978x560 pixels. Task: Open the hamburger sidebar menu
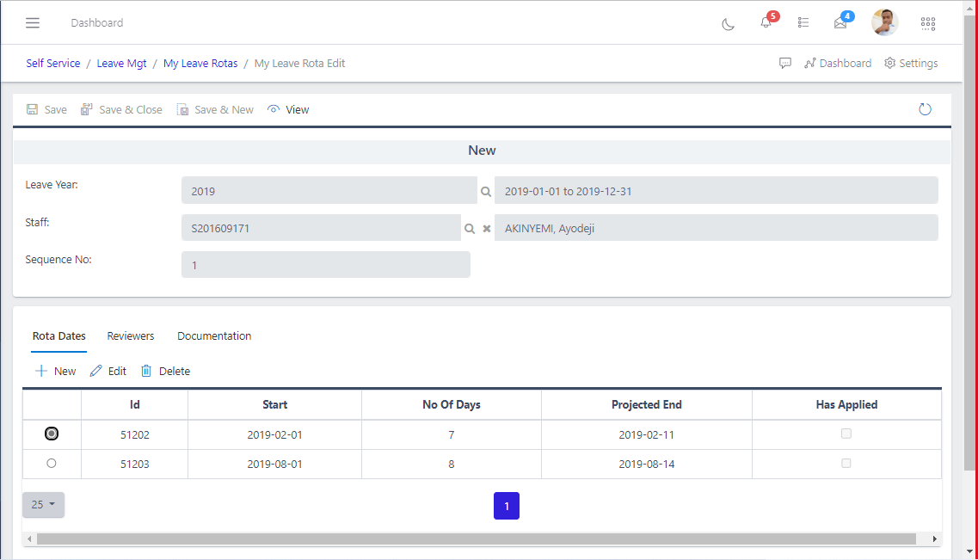pyautogui.click(x=33, y=23)
